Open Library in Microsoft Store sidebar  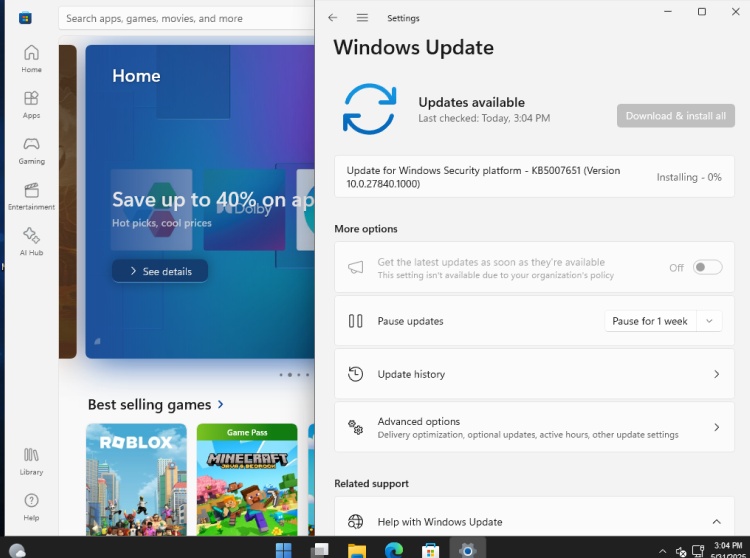pos(31,461)
